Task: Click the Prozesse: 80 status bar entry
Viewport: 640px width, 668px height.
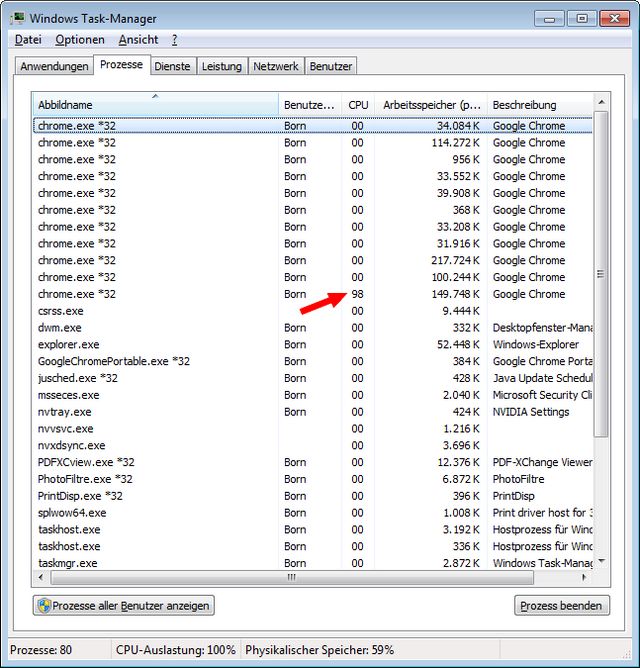Action: 41,650
